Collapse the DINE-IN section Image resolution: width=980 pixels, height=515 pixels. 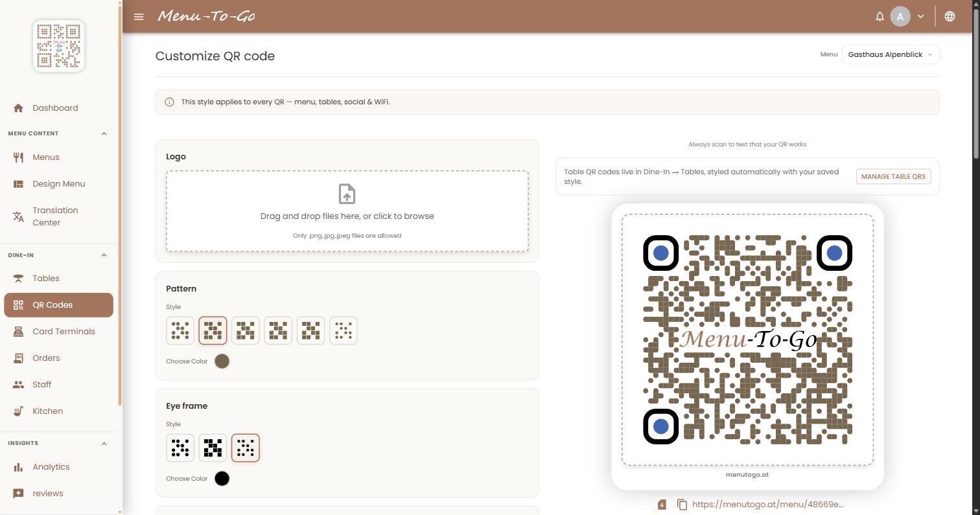[104, 255]
